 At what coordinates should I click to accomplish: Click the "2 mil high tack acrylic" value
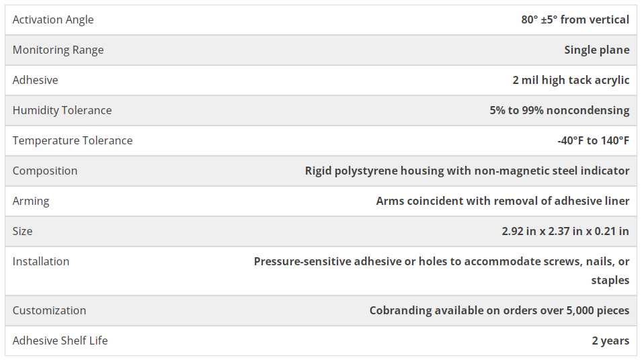570,80
